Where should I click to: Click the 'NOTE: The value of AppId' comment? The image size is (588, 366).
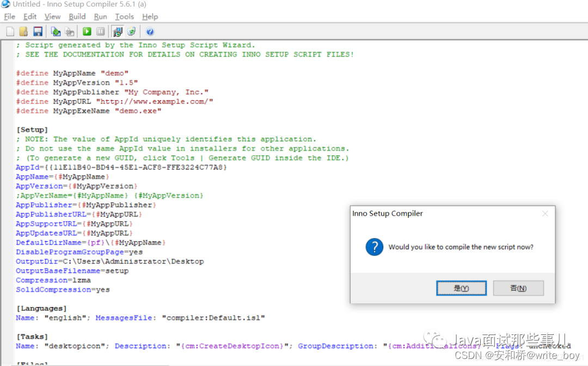click(166, 139)
